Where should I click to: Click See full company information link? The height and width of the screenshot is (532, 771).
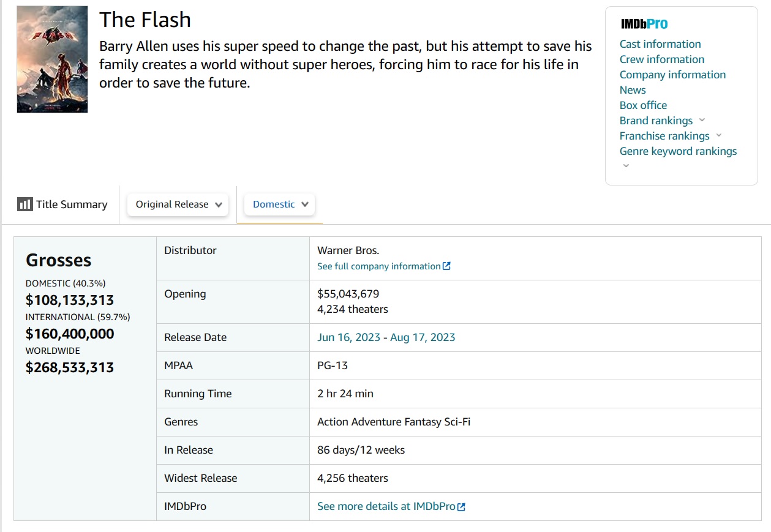[379, 266]
